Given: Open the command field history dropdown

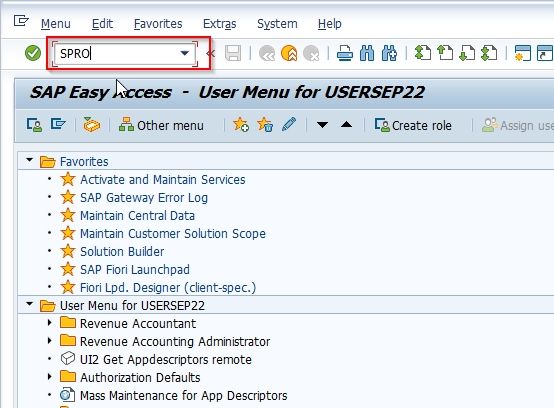Looking at the screenshot, I should point(184,53).
